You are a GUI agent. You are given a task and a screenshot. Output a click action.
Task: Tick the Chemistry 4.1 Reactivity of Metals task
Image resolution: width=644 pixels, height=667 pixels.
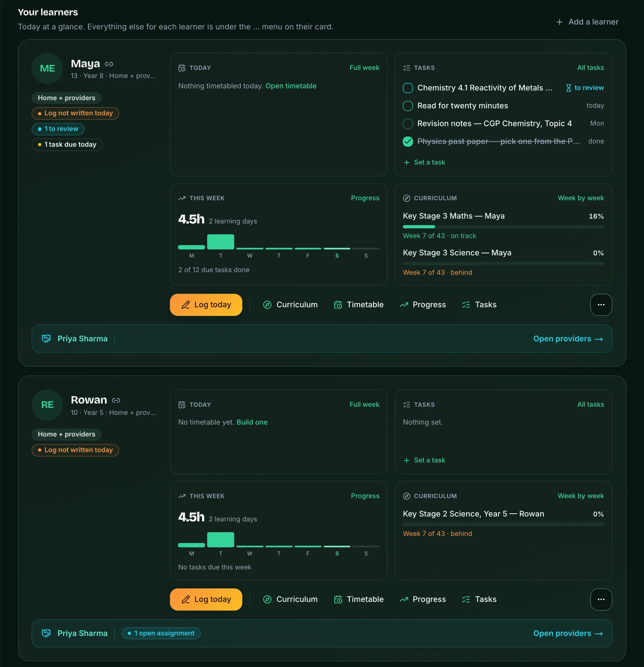point(408,88)
